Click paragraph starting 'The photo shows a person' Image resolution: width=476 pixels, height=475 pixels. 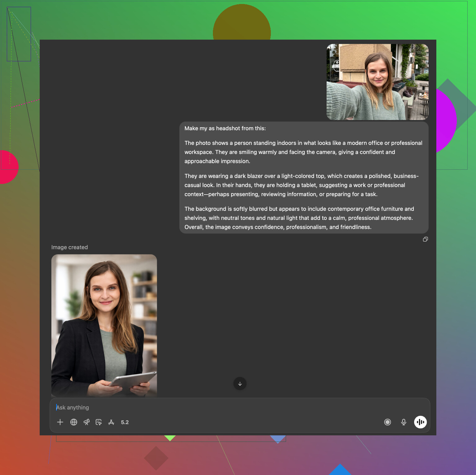pyautogui.click(x=303, y=152)
